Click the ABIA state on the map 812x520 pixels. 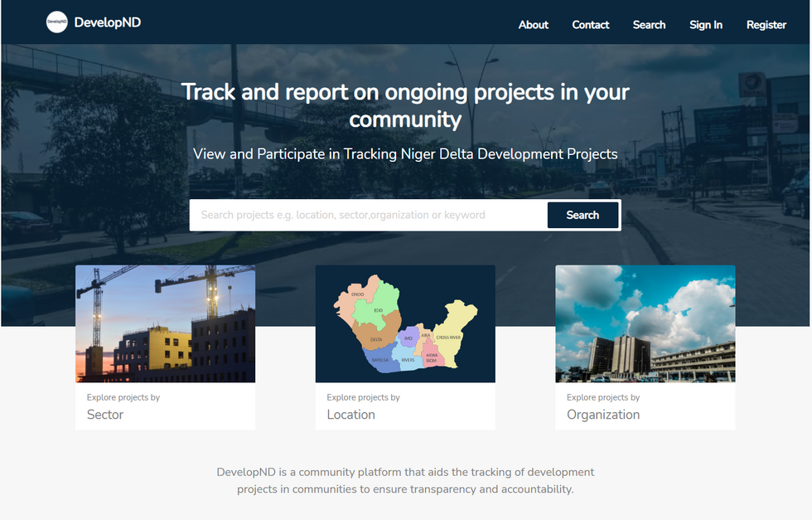(425, 335)
